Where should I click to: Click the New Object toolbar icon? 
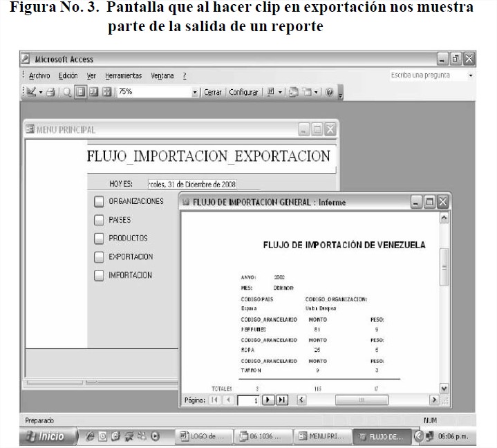coord(307,92)
